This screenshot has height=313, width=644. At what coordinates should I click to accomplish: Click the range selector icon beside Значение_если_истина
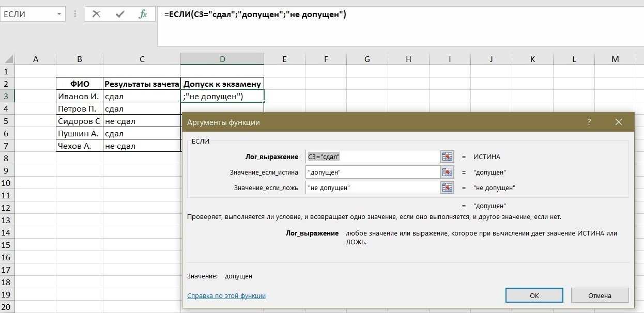pos(448,171)
